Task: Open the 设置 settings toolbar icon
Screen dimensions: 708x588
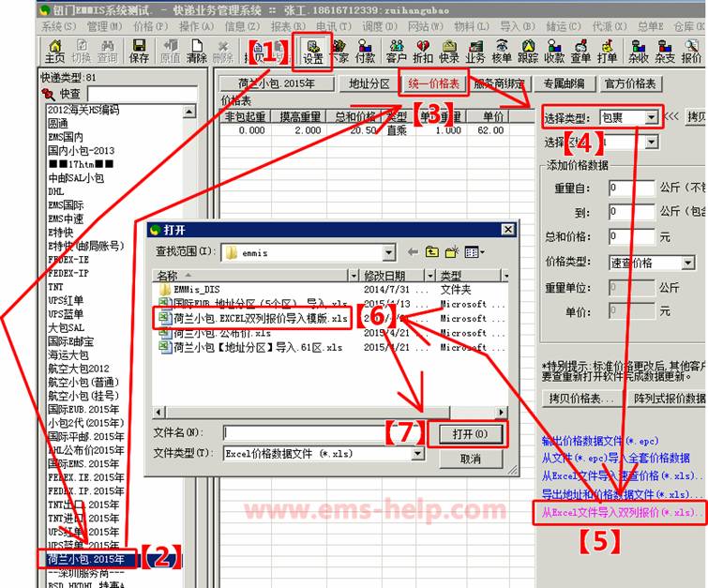Action: [312, 52]
